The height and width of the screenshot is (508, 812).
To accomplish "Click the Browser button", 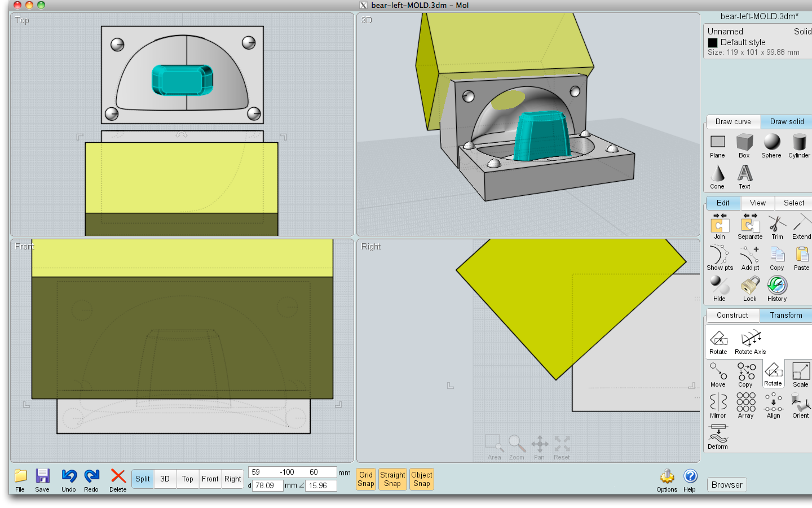I will [x=727, y=485].
